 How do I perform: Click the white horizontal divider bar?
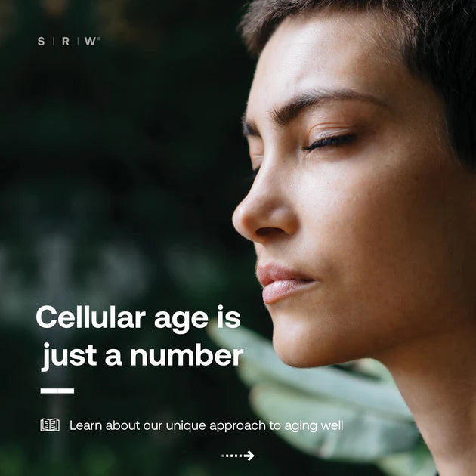tap(57, 391)
